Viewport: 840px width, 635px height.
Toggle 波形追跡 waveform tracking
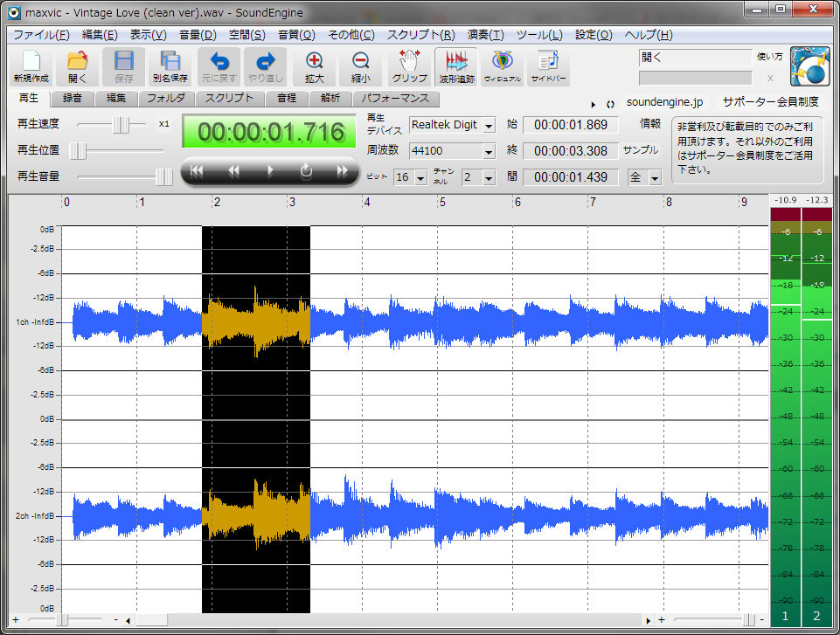pos(456,66)
